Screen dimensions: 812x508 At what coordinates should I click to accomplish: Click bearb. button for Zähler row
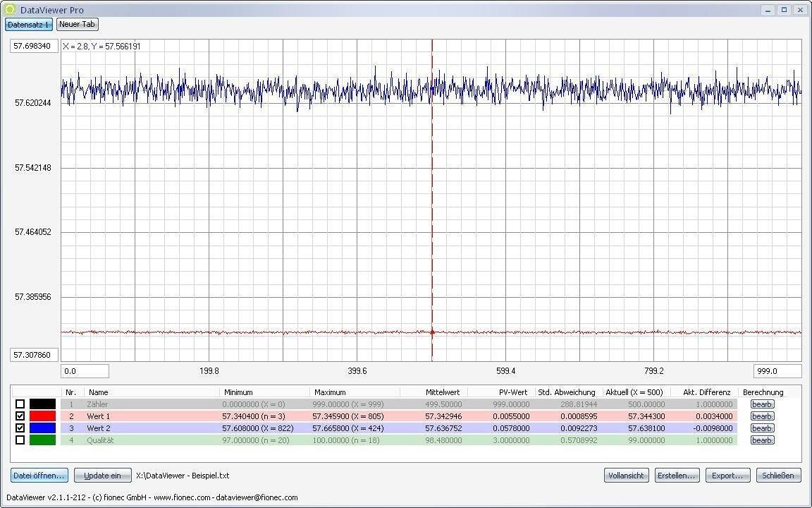tap(762, 404)
